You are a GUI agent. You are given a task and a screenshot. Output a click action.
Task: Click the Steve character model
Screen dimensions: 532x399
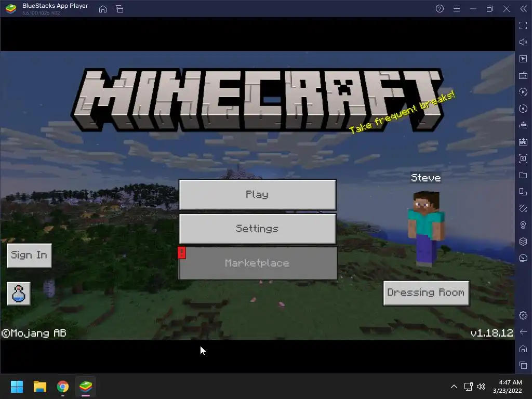point(426,229)
